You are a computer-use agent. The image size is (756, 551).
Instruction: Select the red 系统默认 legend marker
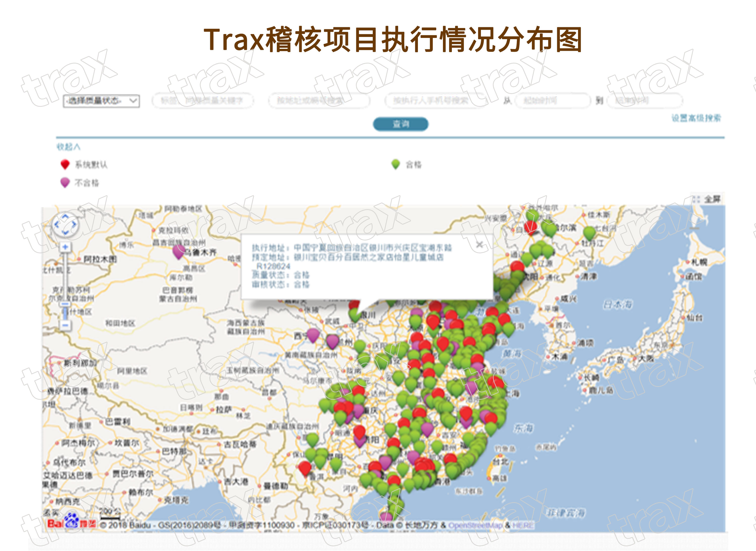pyautogui.click(x=65, y=164)
